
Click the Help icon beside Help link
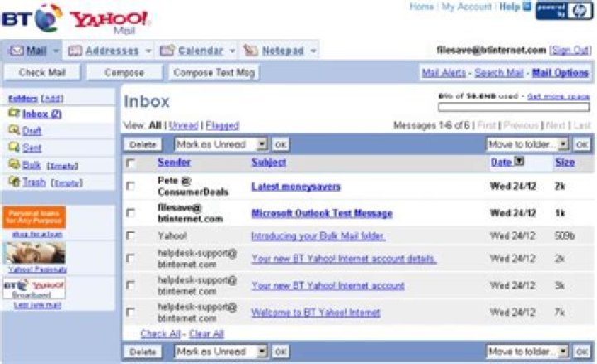527,7
